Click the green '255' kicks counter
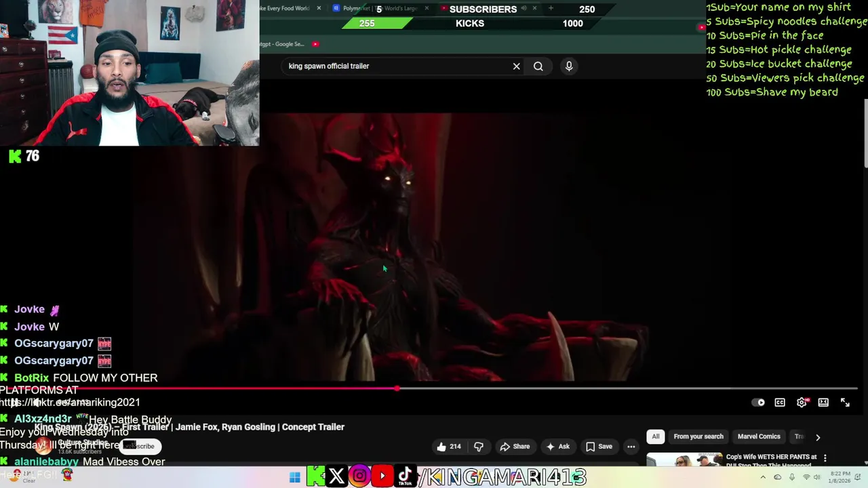This screenshot has width=868, height=488. (x=367, y=23)
